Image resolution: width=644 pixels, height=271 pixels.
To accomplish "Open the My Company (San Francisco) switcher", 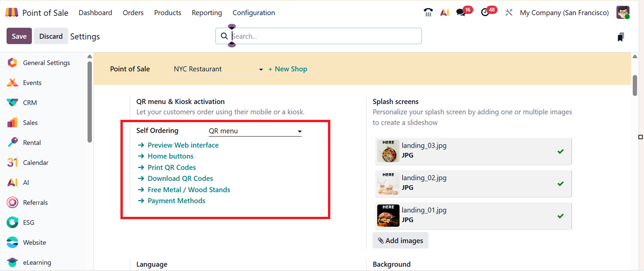I will [x=564, y=13].
